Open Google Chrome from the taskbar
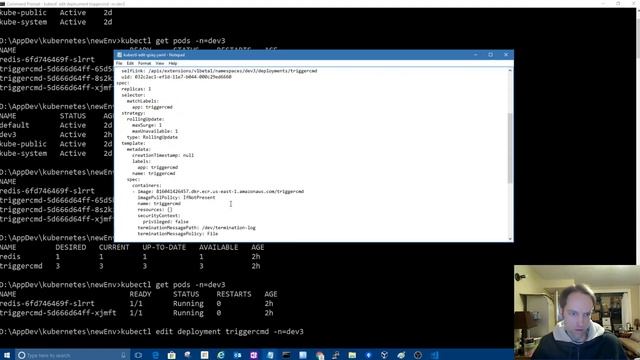This screenshot has height=360, width=640. tap(320, 355)
